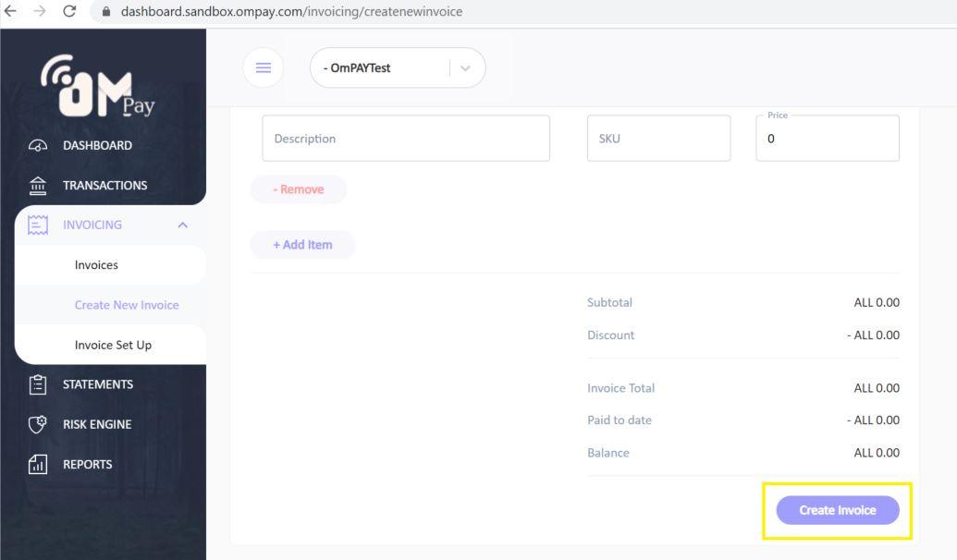Viewport: 957px width, 560px height.
Task: Click the Reports chart icon
Action: tap(38, 465)
